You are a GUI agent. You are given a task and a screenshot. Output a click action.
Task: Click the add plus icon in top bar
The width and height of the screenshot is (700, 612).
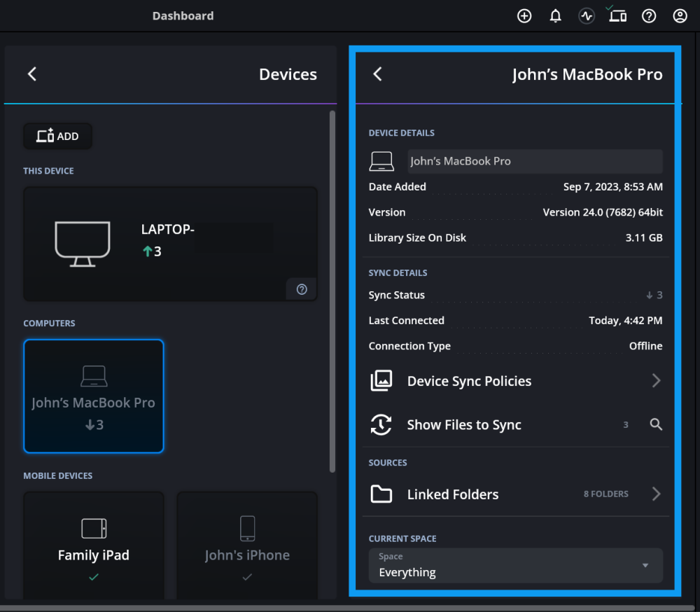524,16
